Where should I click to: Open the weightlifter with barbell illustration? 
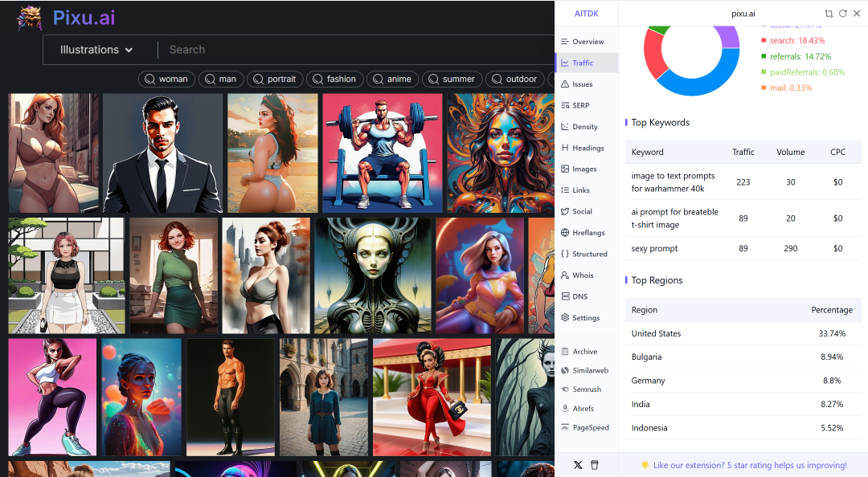point(383,153)
